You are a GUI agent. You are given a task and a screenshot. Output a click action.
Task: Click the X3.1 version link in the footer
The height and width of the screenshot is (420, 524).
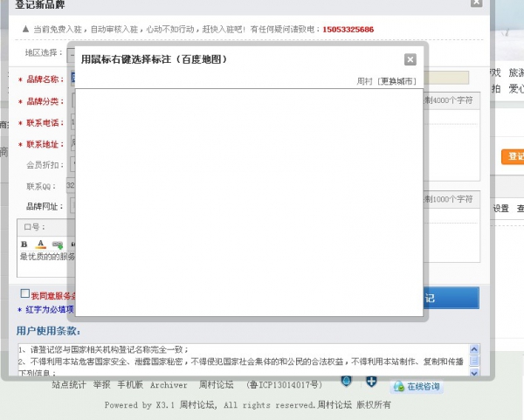[165, 405]
